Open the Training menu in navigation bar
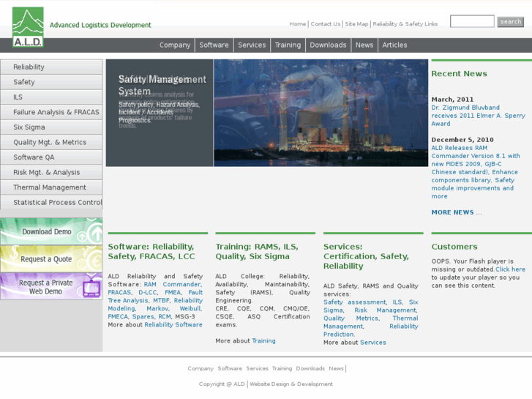The height and width of the screenshot is (399, 532). (x=288, y=45)
